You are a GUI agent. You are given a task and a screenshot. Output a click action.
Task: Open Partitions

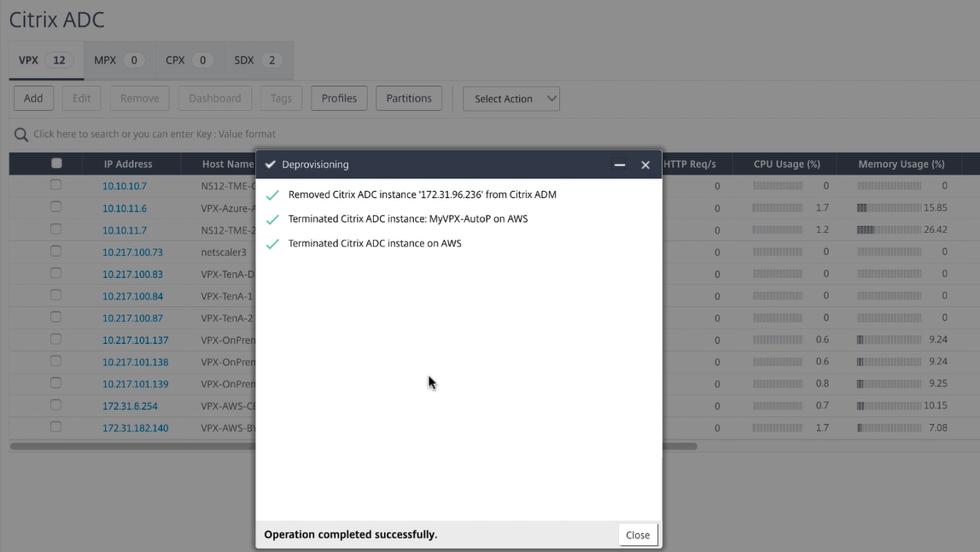tap(409, 98)
